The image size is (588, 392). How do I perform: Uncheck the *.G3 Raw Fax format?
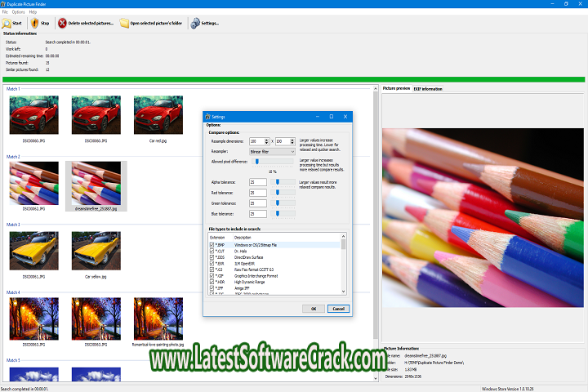tap(212, 269)
